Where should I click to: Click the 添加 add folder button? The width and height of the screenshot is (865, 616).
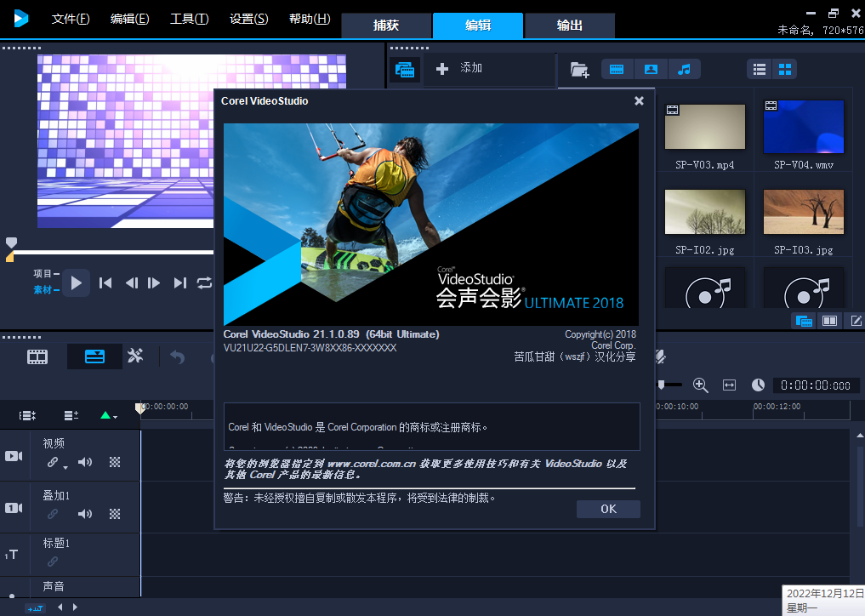pos(459,68)
